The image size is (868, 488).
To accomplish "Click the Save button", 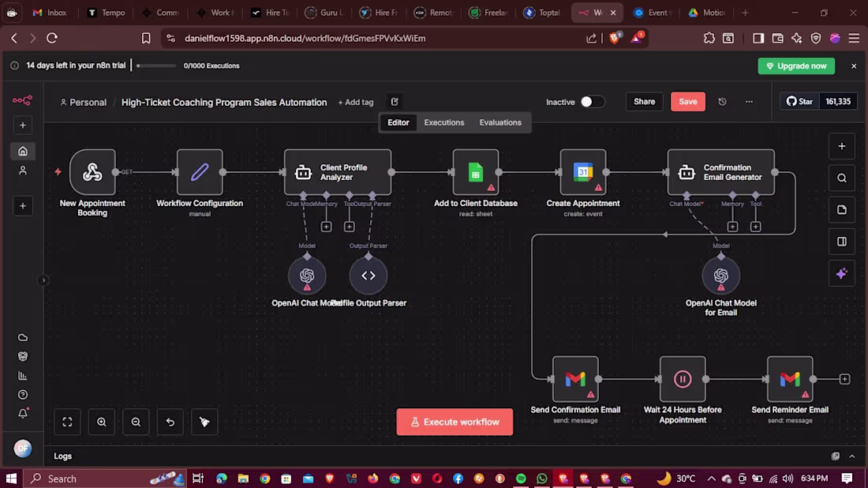I will tap(688, 102).
